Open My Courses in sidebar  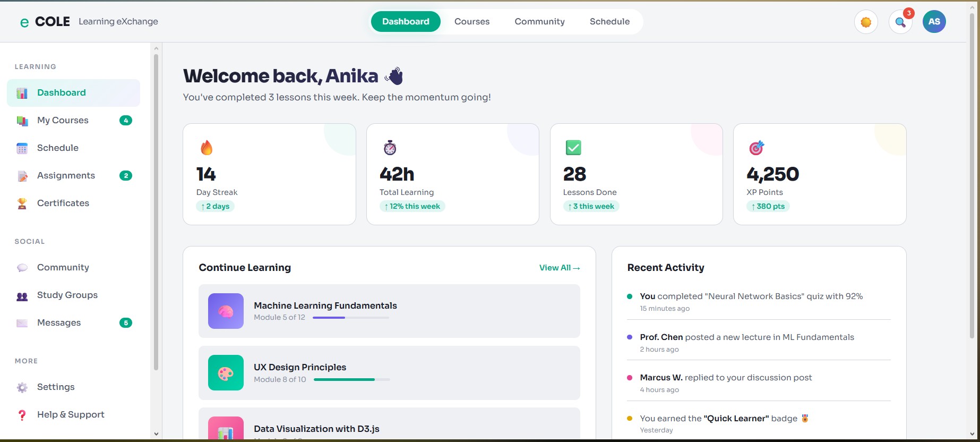(x=73, y=121)
